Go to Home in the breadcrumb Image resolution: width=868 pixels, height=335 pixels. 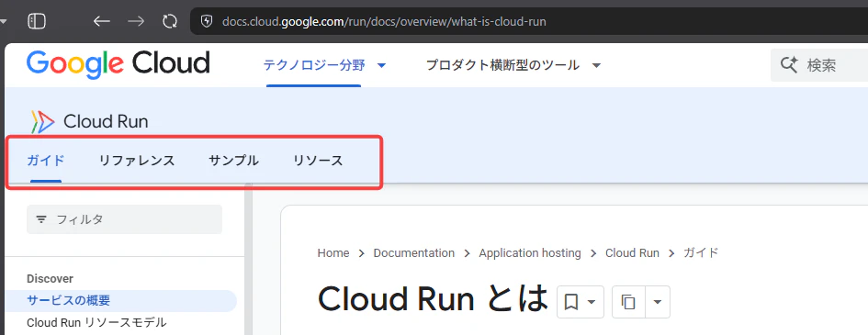tap(333, 253)
